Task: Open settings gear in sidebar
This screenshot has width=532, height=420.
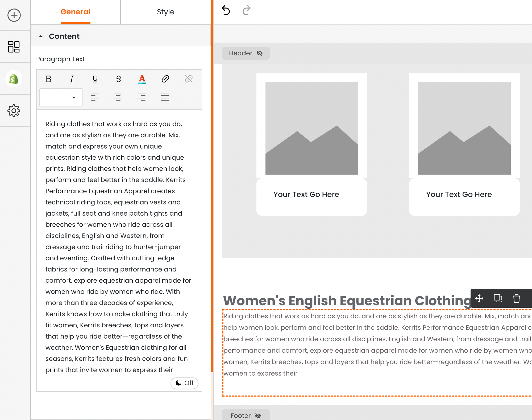Action: click(14, 111)
